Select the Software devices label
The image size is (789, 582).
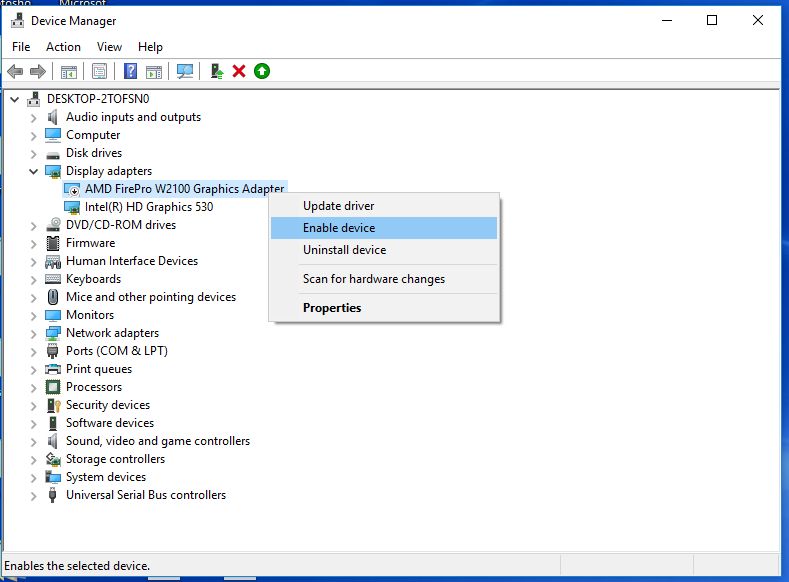point(110,423)
